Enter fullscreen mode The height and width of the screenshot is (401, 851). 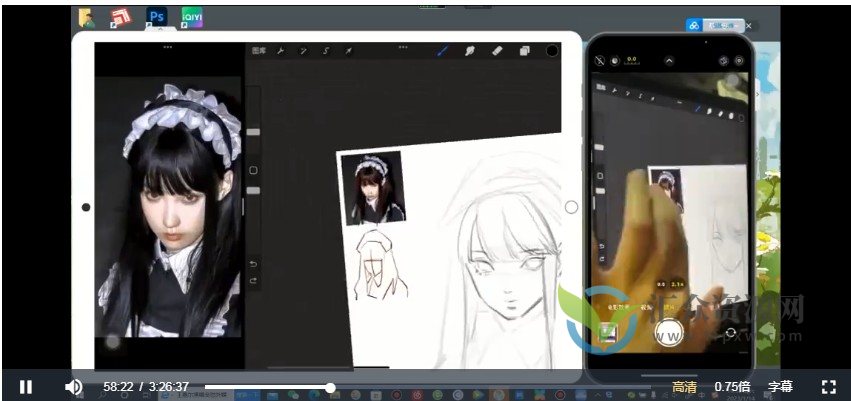[x=829, y=387]
